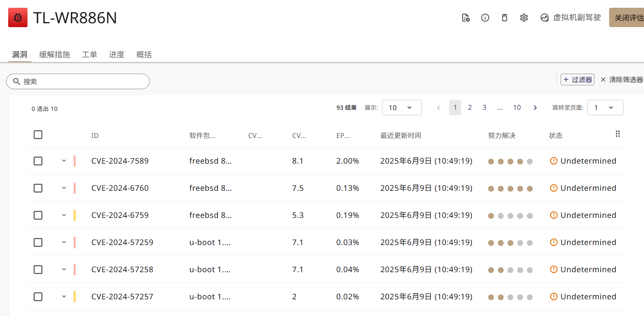Open column options three-dots icon

click(618, 134)
